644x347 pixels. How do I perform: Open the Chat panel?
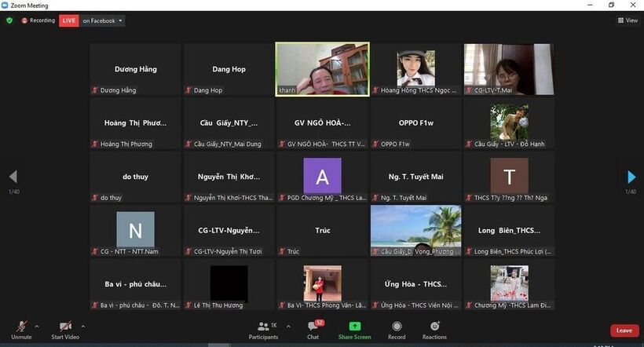(313, 329)
